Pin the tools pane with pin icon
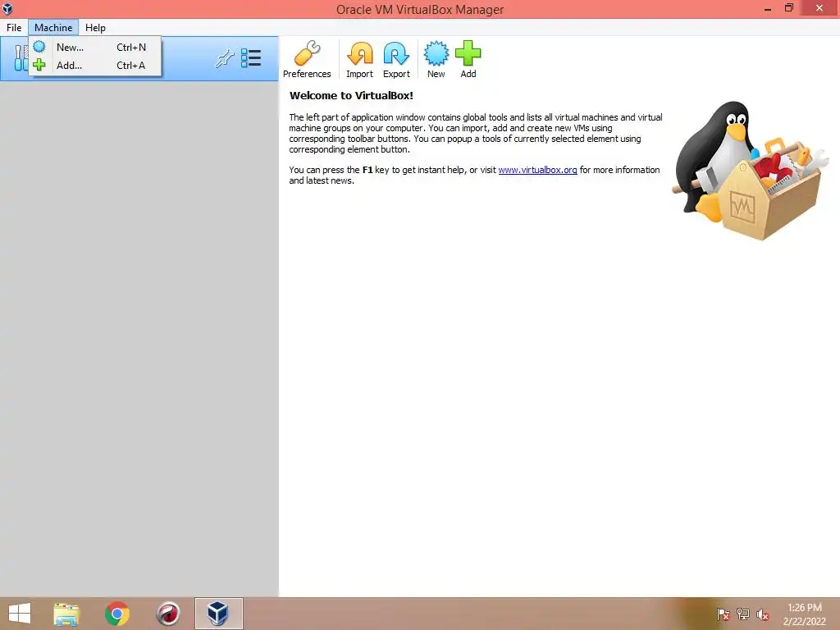 pos(225,58)
